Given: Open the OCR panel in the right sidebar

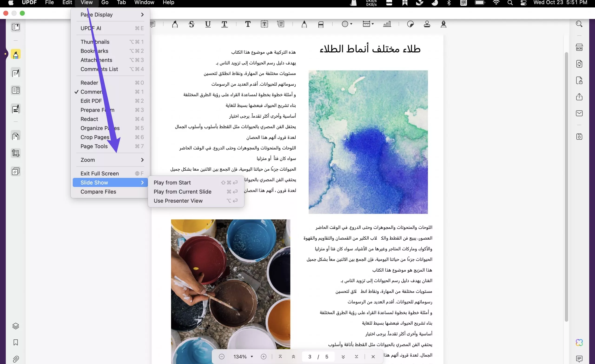Looking at the screenshot, I should pos(579,47).
